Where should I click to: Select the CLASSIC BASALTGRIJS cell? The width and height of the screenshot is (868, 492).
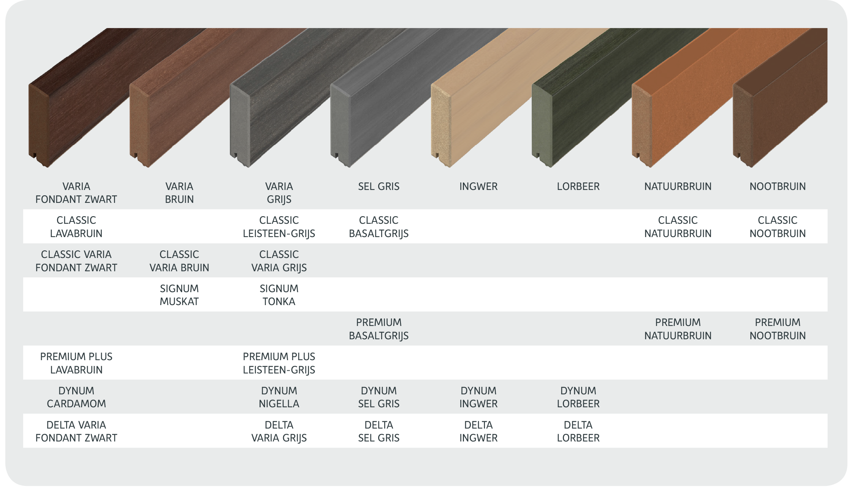click(x=379, y=226)
